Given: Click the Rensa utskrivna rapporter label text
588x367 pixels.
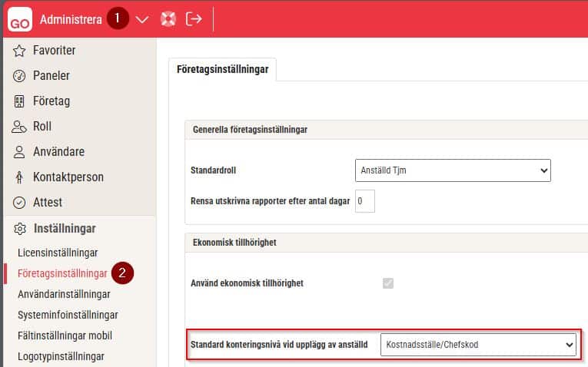Looking at the screenshot, I should [270, 201].
